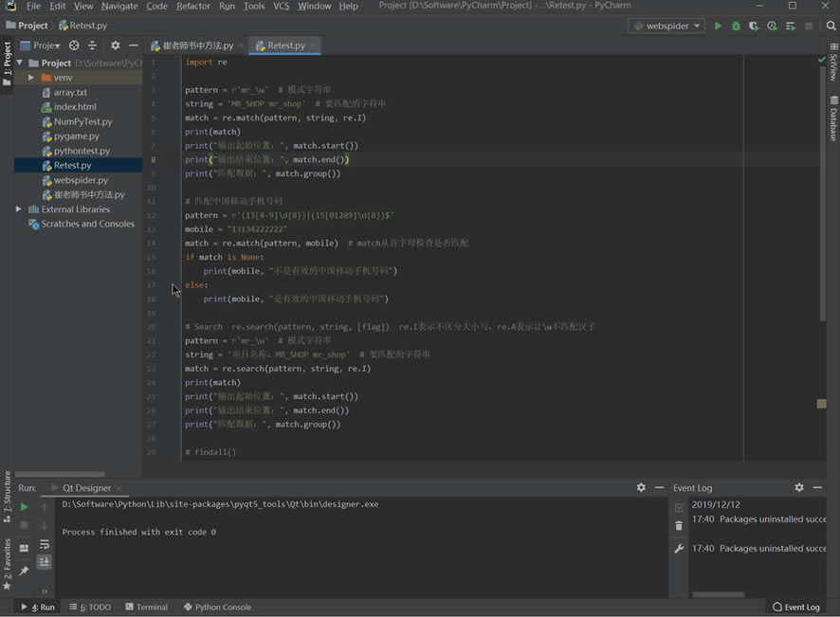
Task: Click the Project panel horizontal scrollbar
Action: tap(60, 474)
